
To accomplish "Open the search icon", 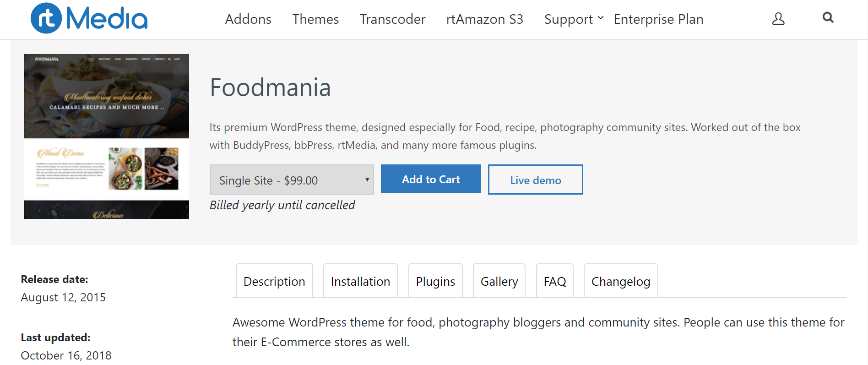I will point(828,18).
